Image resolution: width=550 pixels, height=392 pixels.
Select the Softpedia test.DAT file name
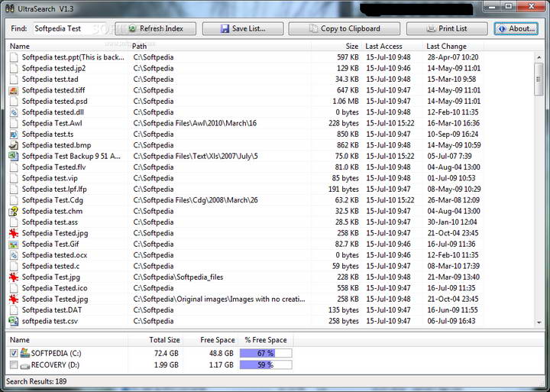(x=52, y=310)
